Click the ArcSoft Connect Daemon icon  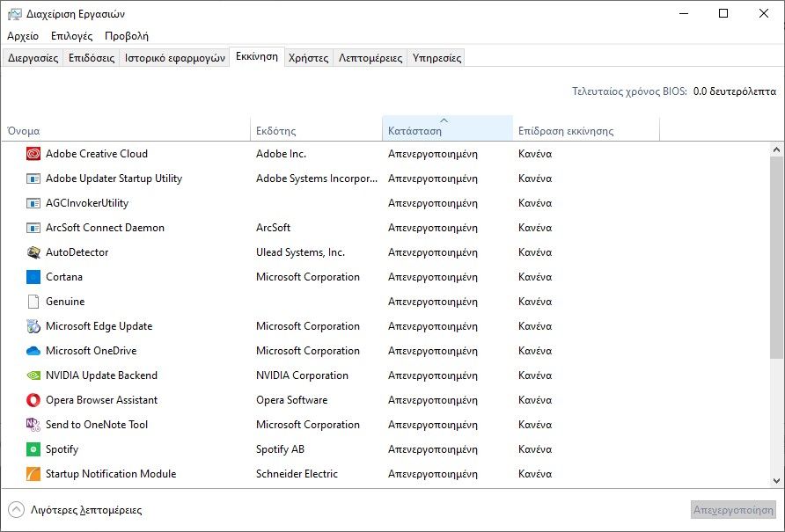tap(33, 228)
